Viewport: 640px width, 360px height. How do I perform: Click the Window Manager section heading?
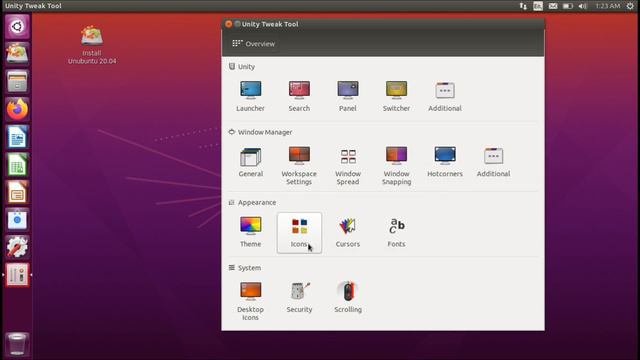(x=265, y=132)
